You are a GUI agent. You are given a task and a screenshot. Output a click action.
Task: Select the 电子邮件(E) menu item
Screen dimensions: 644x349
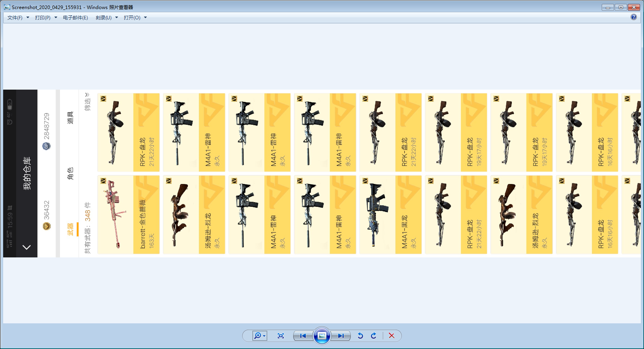(x=75, y=17)
